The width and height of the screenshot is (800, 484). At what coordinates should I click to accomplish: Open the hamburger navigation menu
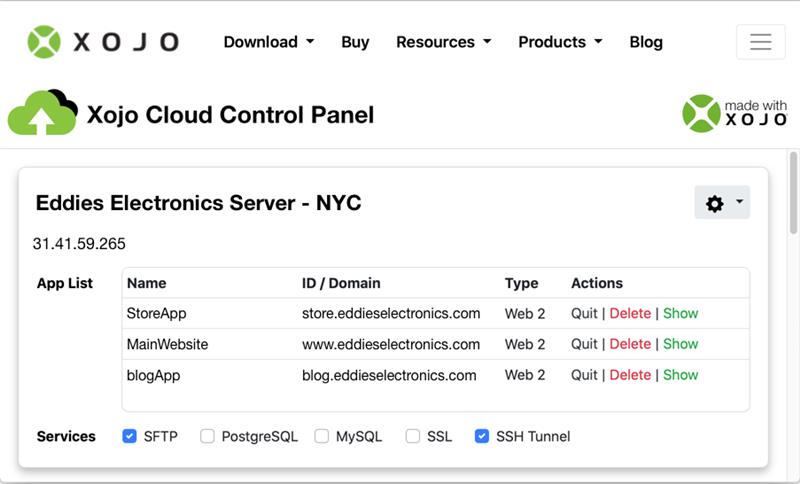pyautogui.click(x=760, y=42)
